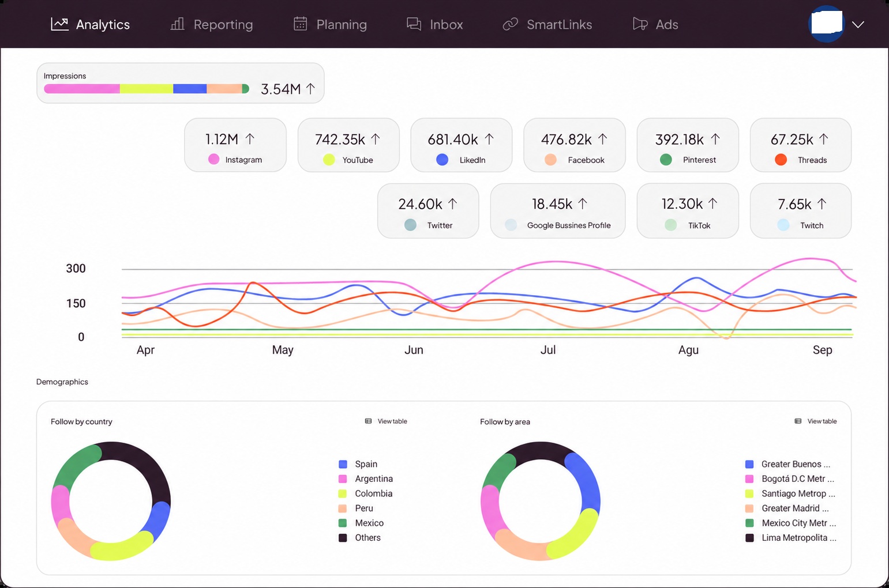Click the up arrow beside 7.65k Twitch
This screenshot has height=588, width=889.
(x=822, y=203)
